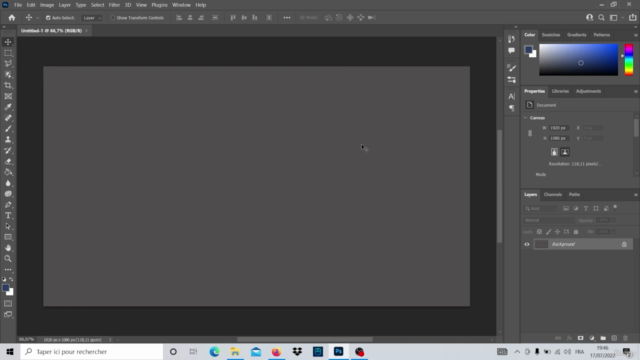
Task: Open the Paragraph panel icon
Action: click(511, 108)
